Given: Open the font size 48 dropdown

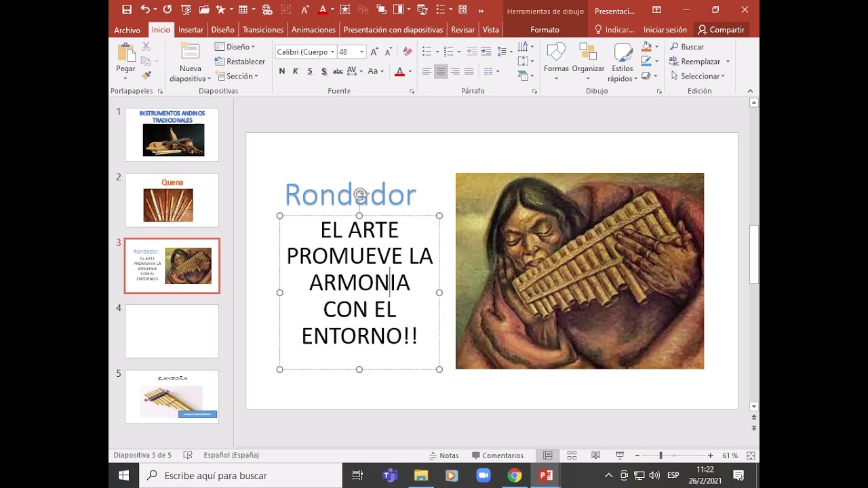Looking at the screenshot, I should click(x=361, y=52).
